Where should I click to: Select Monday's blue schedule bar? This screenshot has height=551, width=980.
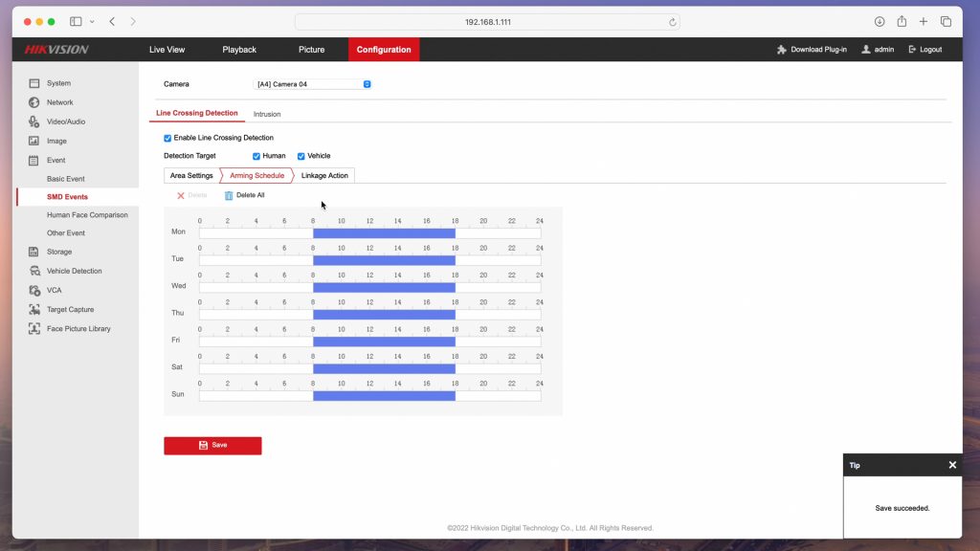click(x=384, y=232)
